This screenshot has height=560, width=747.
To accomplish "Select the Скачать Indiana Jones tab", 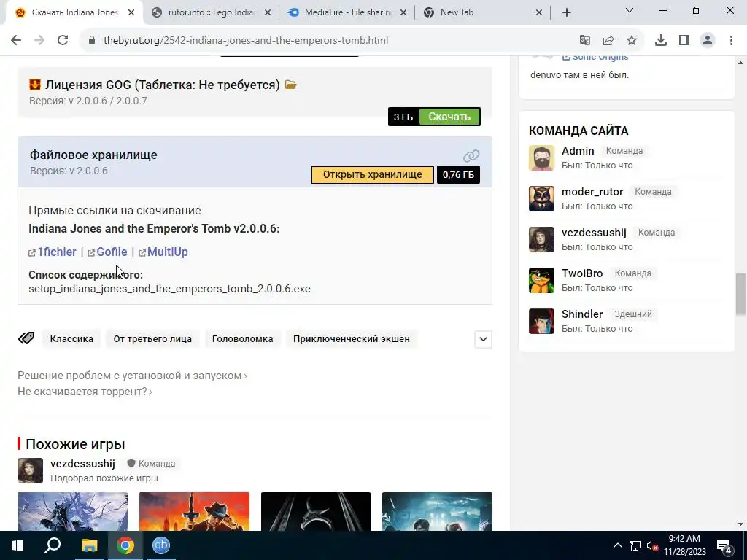I will pyautogui.click(x=74, y=12).
